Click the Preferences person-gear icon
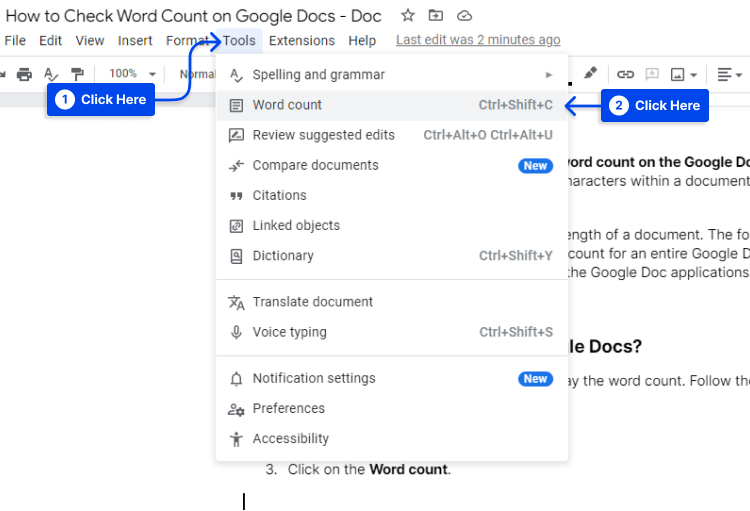Screen dimensions: 750x511 (x=236, y=409)
